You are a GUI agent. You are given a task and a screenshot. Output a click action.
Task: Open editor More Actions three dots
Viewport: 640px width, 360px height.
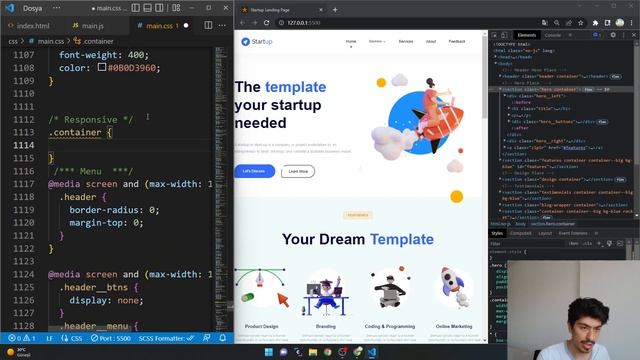tap(222, 25)
